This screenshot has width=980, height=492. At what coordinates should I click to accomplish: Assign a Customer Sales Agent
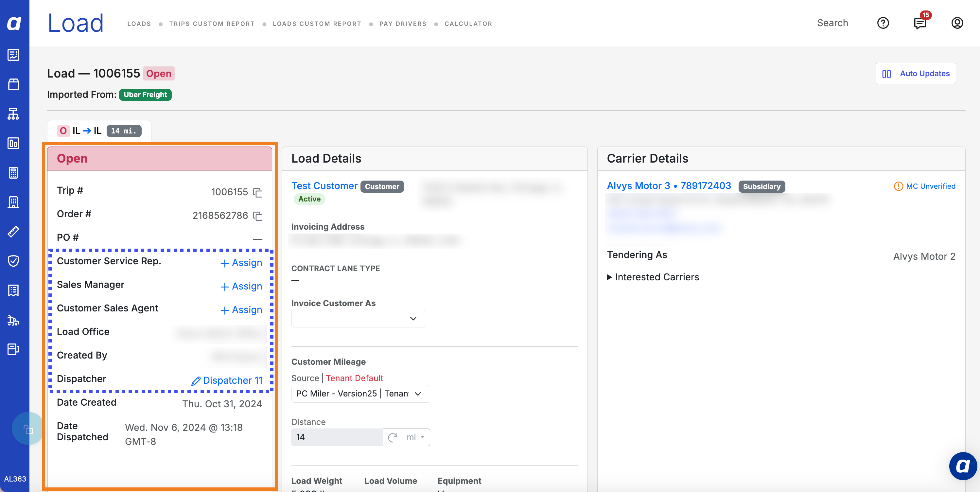coord(241,310)
